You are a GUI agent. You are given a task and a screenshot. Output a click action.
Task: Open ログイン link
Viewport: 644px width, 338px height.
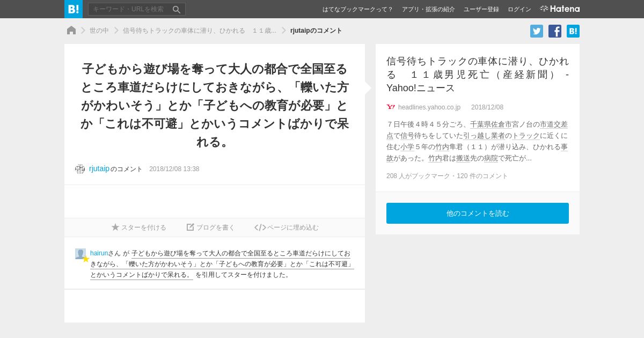519,9
